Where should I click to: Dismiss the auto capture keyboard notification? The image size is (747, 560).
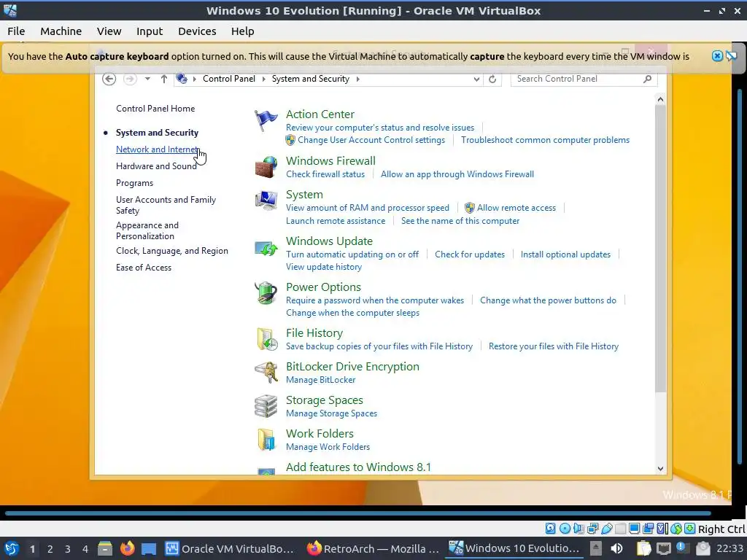717,56
